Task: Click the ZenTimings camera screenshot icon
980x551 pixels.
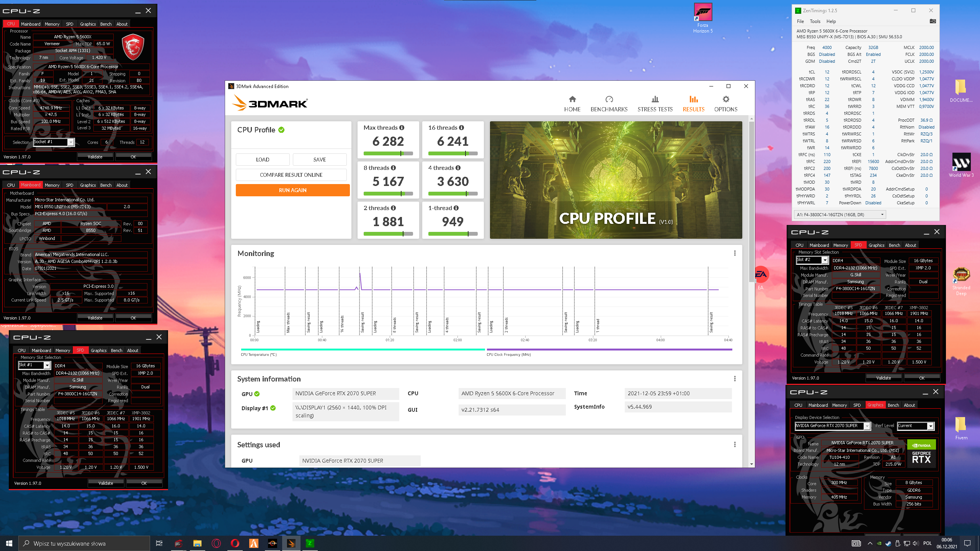Action: 933,21
